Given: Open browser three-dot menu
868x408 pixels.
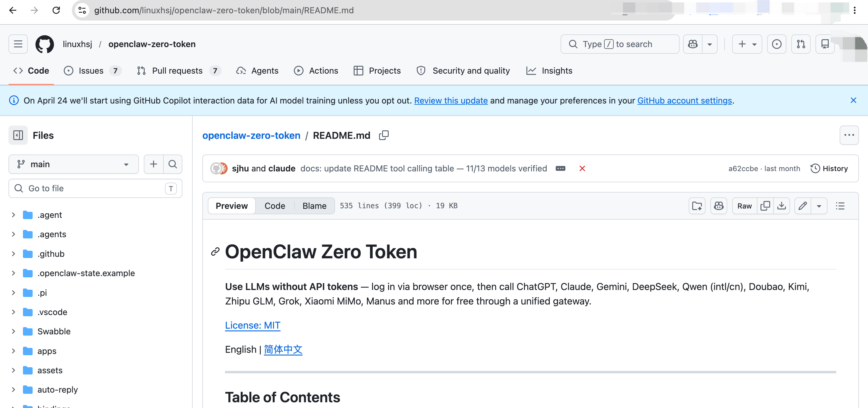Looking at the screenshot, I should [x=854, y=11].
